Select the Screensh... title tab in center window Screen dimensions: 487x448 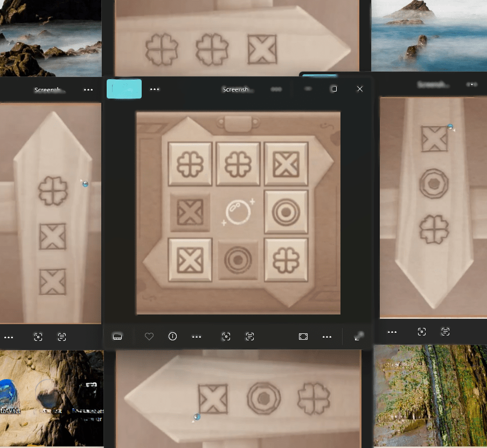pos(237,90)
